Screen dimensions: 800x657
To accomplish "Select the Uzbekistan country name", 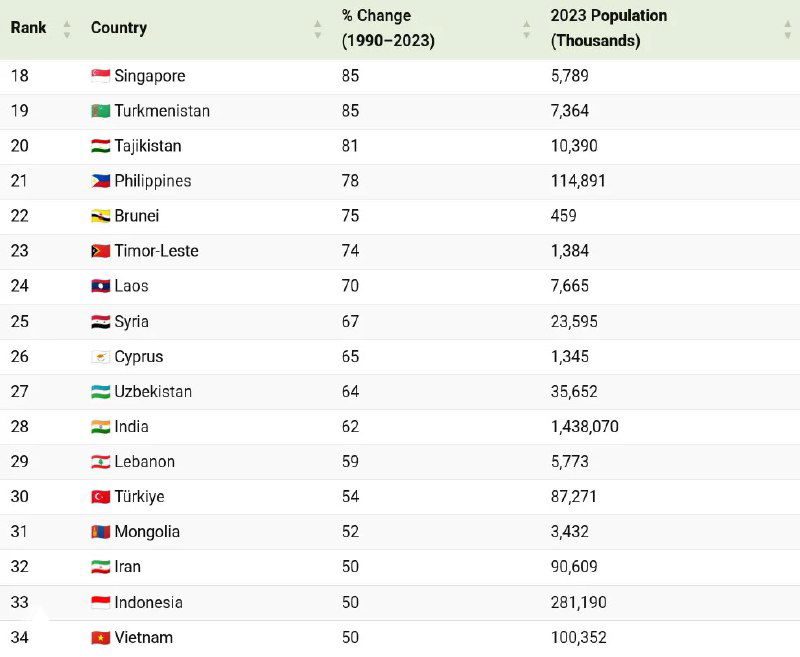I will click(153, 392).
